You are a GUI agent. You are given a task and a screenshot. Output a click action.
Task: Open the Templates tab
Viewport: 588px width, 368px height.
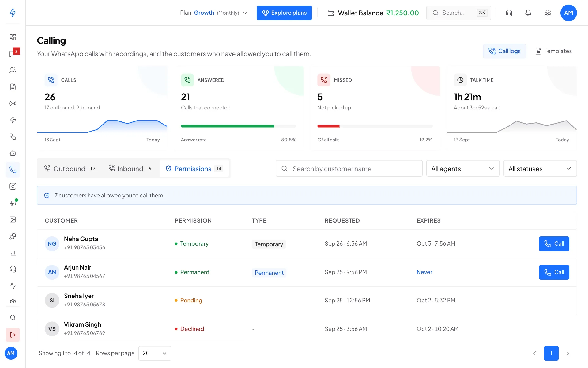553,51
